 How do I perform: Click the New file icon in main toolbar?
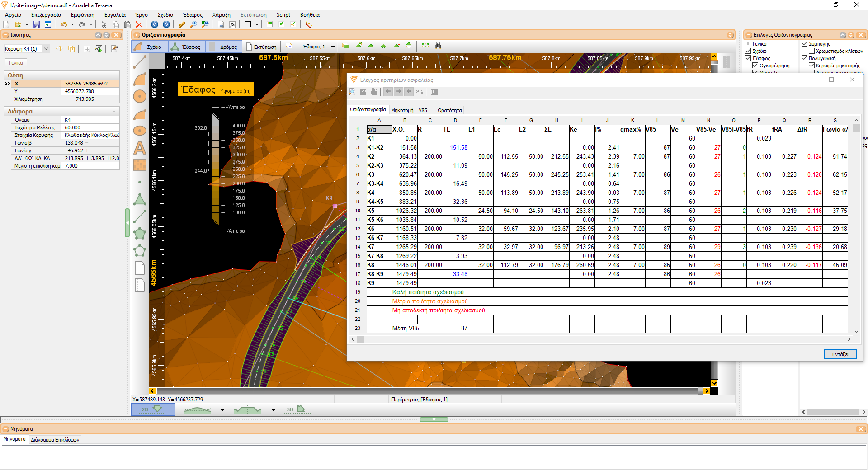6,24
